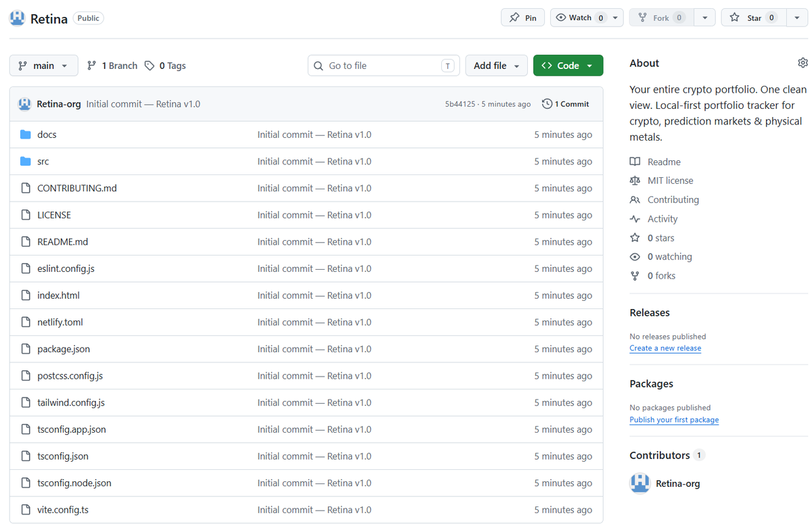Viewport: 812px width, 524px height.
Task: Click the branch icon next to 1 Branch
Action: [91, 66]
